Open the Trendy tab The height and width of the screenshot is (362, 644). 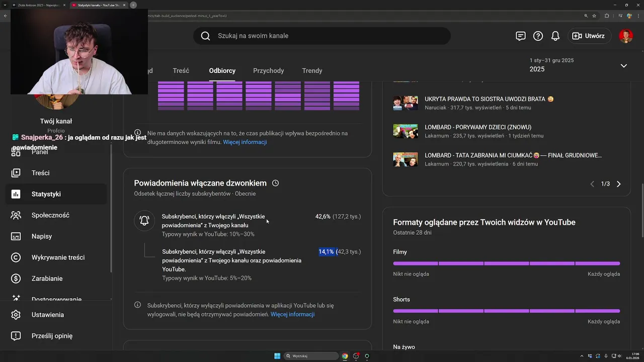point(312,70)
